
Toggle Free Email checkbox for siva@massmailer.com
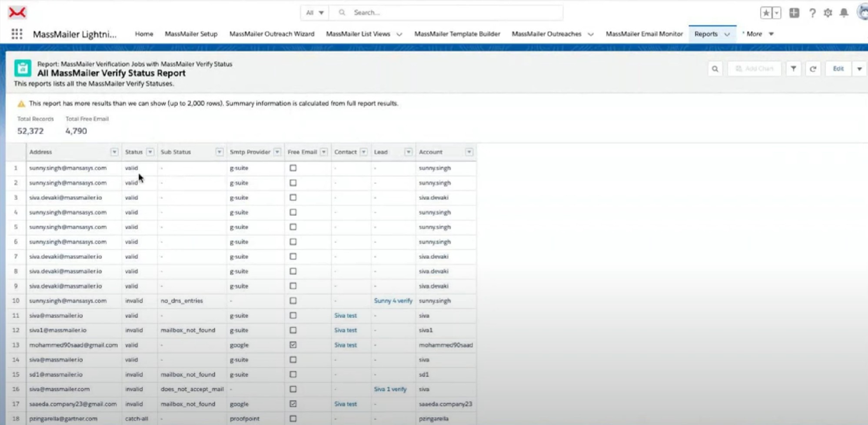click(293, 389)
